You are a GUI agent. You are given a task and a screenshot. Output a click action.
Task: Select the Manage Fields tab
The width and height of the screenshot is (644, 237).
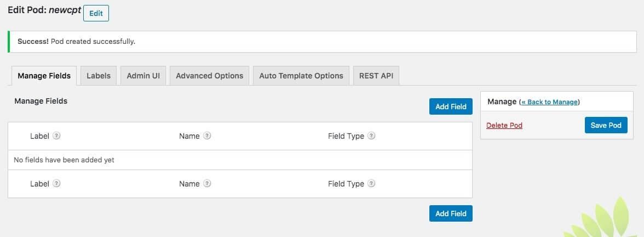[x=44, y=76]
